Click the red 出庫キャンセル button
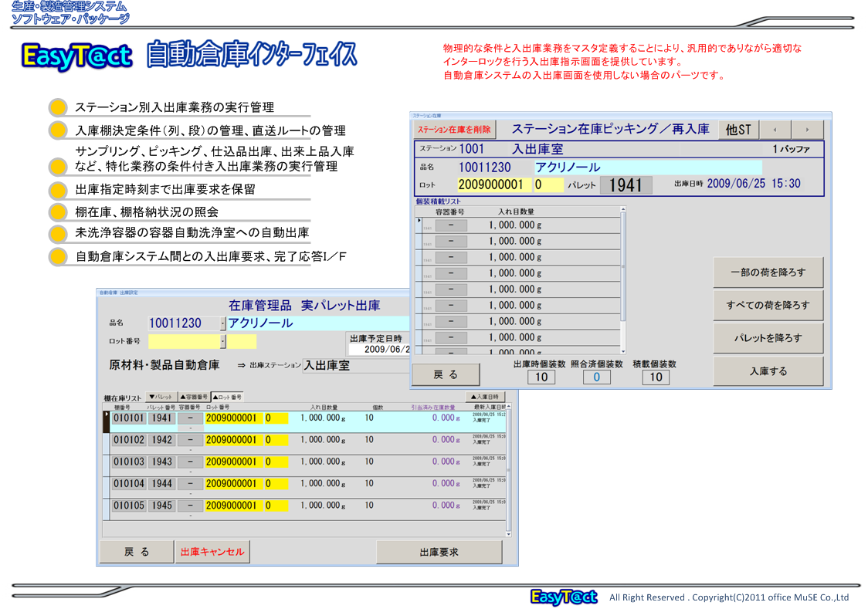 212,552
